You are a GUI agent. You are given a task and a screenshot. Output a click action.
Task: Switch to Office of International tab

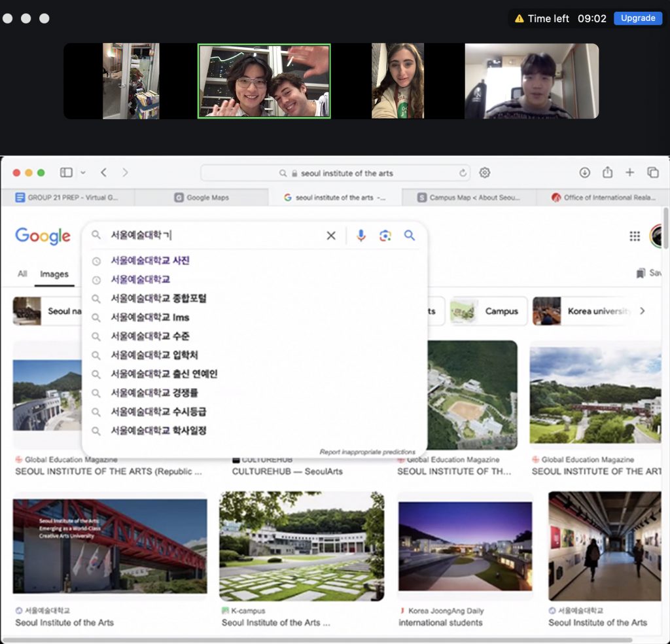tap(603, 198)
